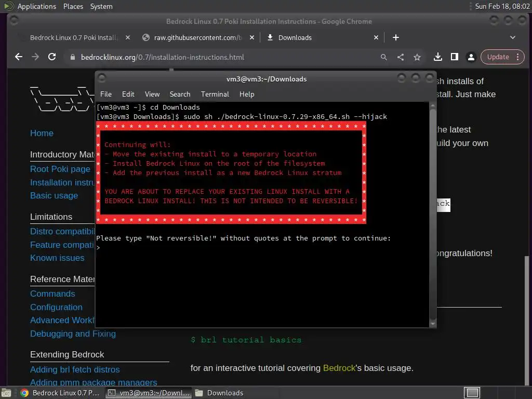Click "brl tutorial basics" command text

point(251,340)
